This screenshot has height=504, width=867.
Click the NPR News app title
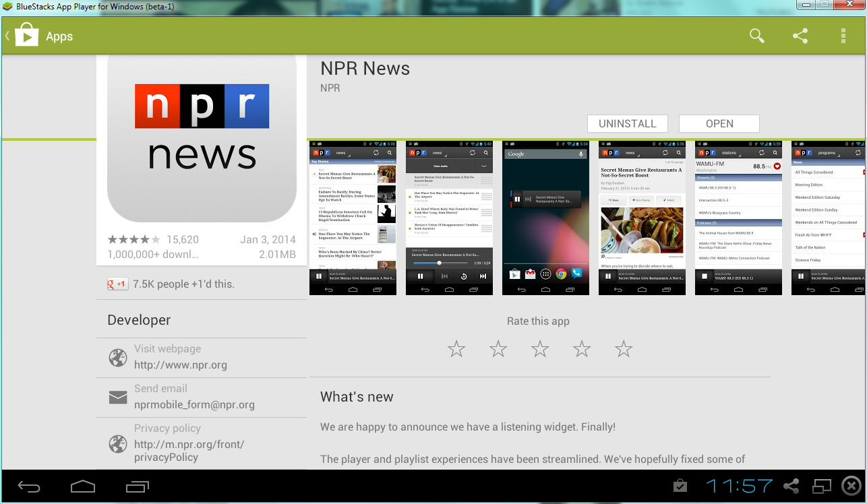point(365,69)
